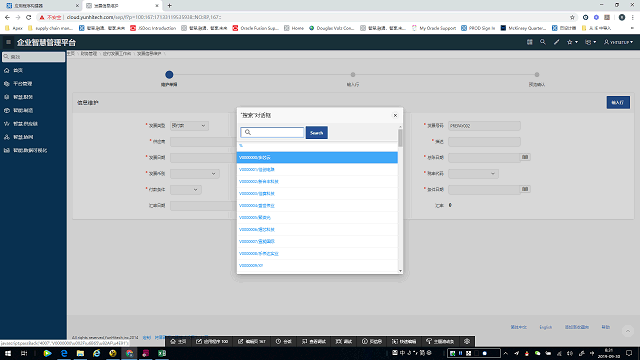Open the dropdown in the right form column
The height and width of the screenshot is (360, 640).
473,174
